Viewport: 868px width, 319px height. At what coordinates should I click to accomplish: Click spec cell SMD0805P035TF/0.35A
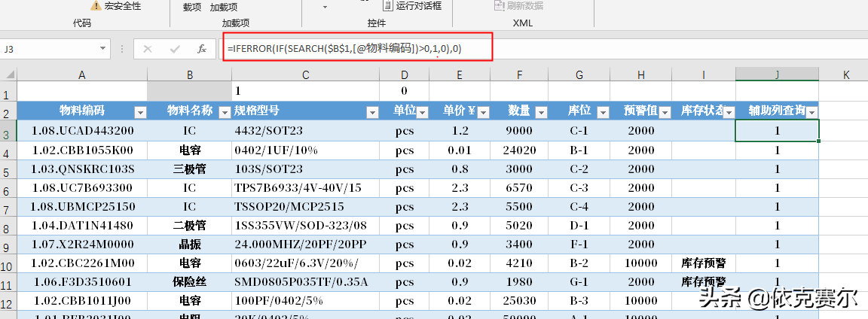tap(306, 281)
